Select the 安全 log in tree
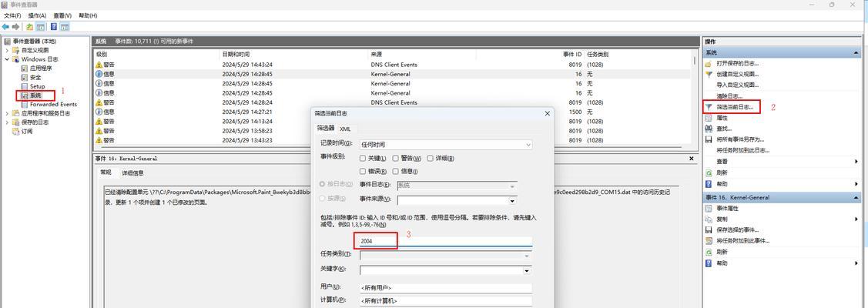This screenshot has width=868, height=308. [35, 78]
